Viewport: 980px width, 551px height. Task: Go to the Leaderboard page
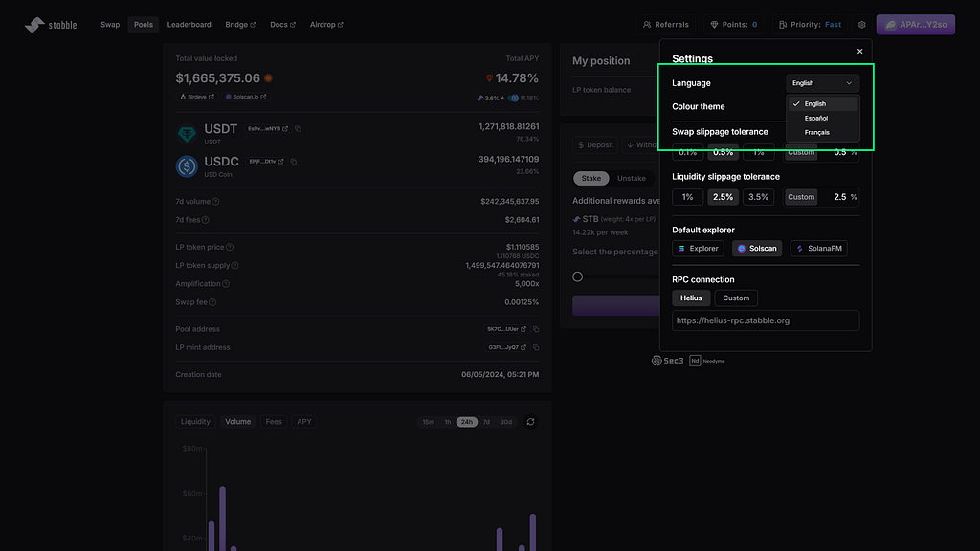[x=189, y=24]
